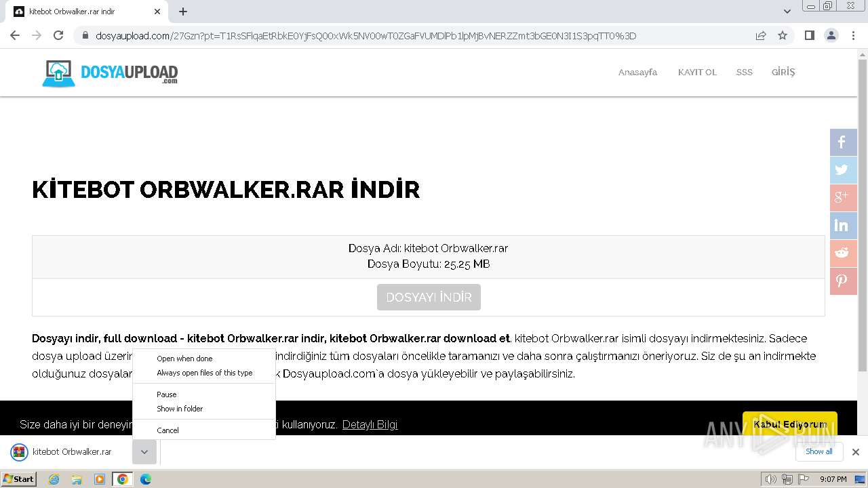Choose Open when done
868x488 pixels.
pyautogui.click(x=204, y=359)
